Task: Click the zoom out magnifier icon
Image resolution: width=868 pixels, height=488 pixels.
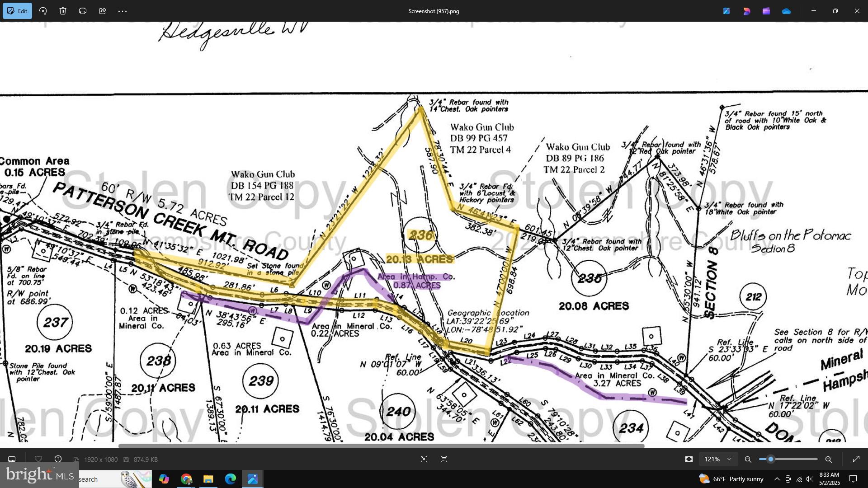Action: 748,459
